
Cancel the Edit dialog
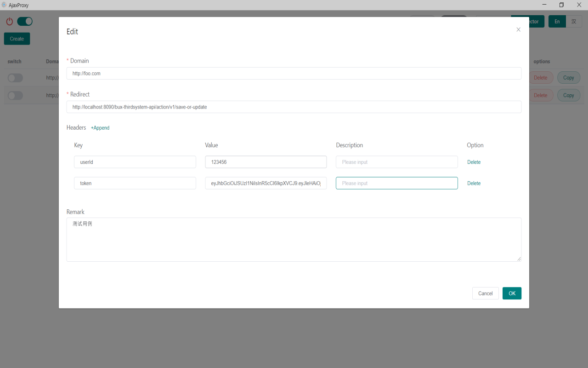tap(485, 293)
